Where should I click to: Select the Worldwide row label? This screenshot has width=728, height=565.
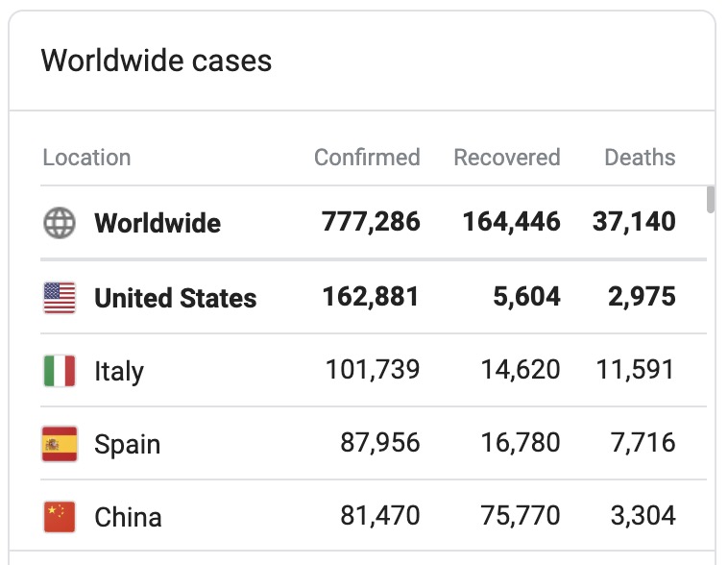(x=158, y=224)
